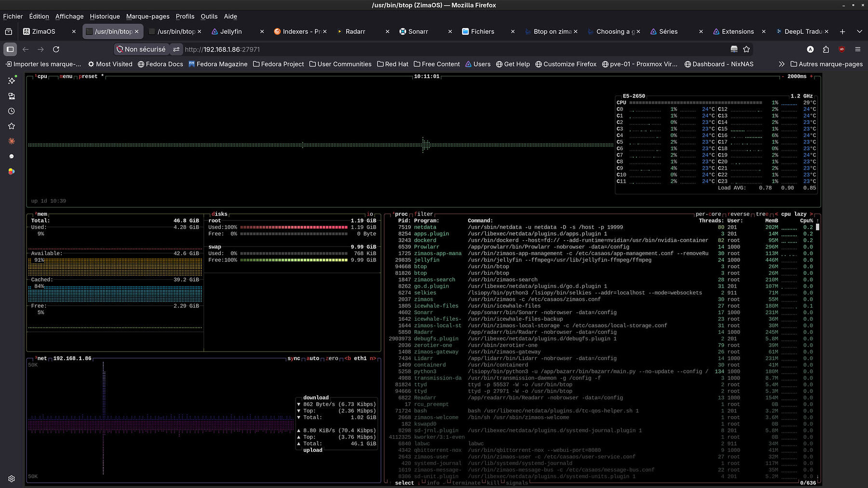Open the reader or page-translation icon in address bar

click(734, 49)
